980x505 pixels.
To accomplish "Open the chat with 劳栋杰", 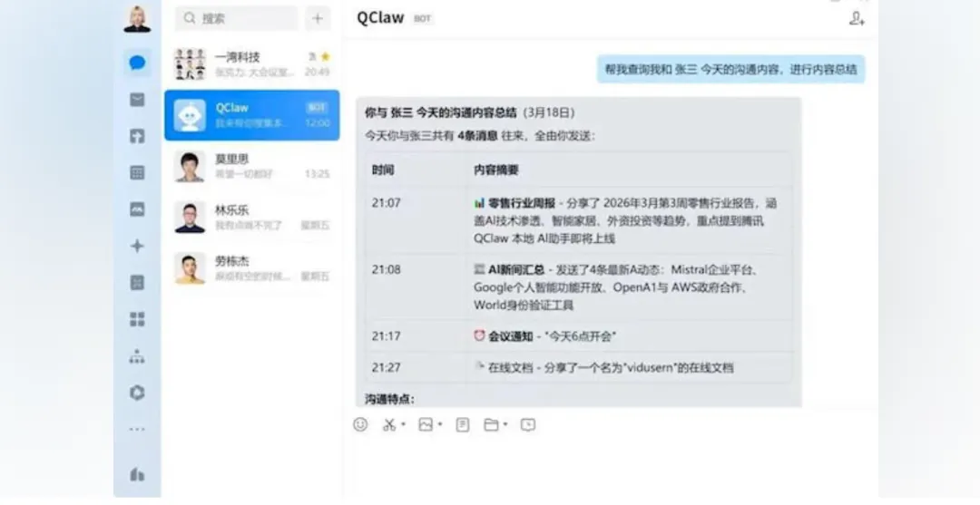I will [252, 268].
